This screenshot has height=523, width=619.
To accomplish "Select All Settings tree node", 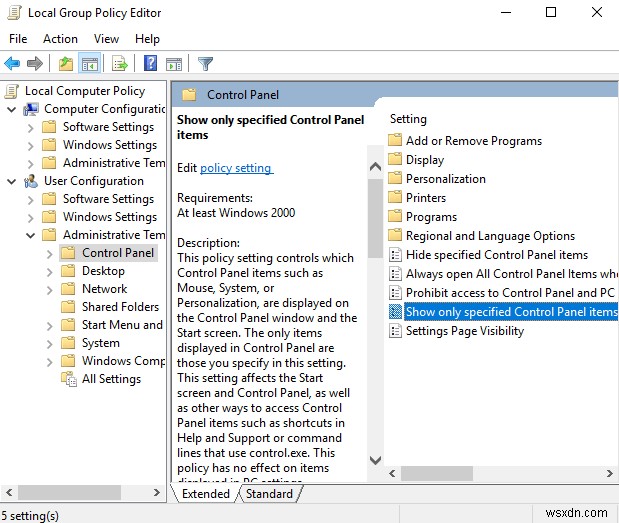I will click(111, 379).
